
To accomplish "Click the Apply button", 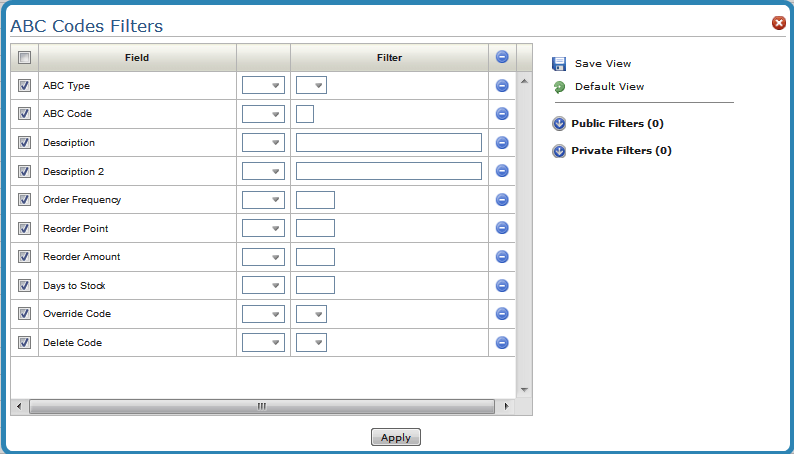I will 396,437.
